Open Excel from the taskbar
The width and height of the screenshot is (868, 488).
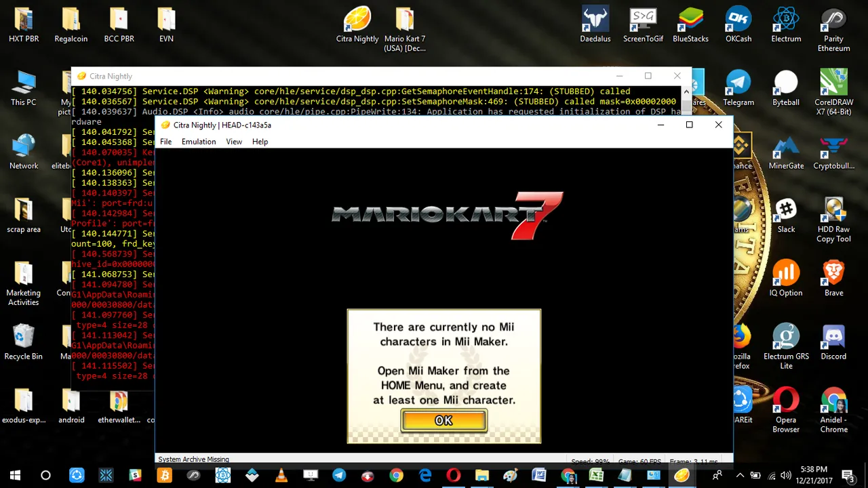click(596, 475)
